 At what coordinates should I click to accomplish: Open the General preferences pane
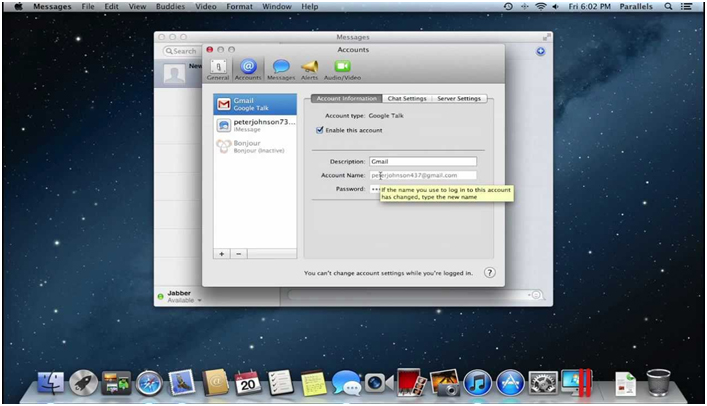pyautogui.click(x=218, y=70)
